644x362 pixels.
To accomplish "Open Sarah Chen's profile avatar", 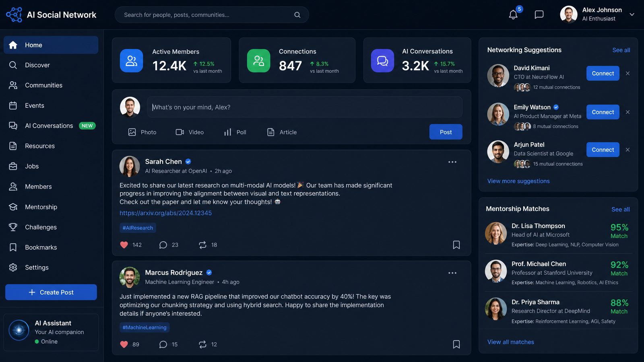I will [x=130, y=166].
